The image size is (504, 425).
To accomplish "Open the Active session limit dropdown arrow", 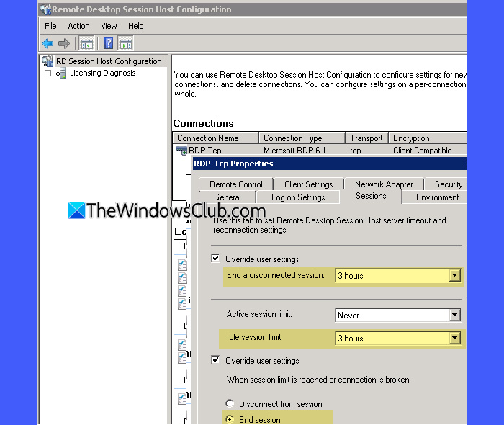I will click(454, 315).
